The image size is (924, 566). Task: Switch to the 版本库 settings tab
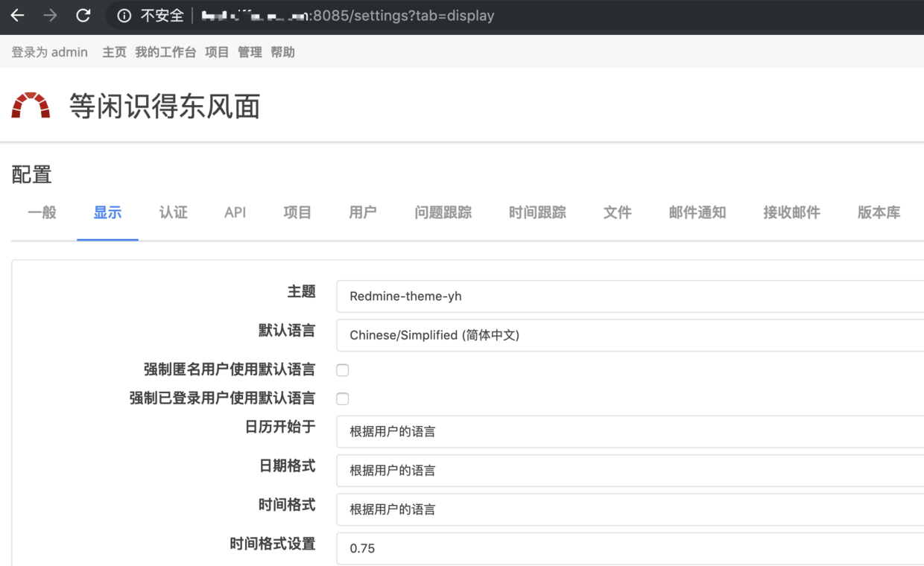click(879, 213)
